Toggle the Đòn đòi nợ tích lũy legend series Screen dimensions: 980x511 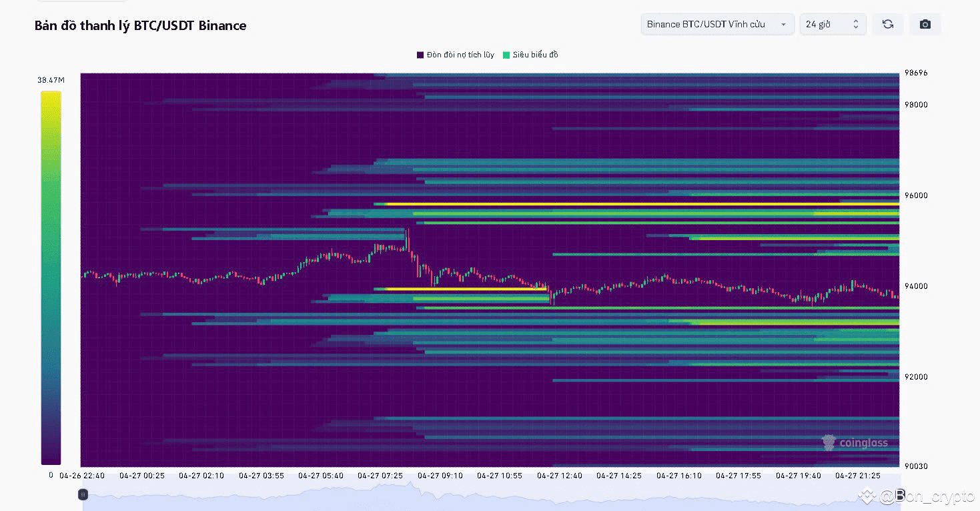pos(456,55)
